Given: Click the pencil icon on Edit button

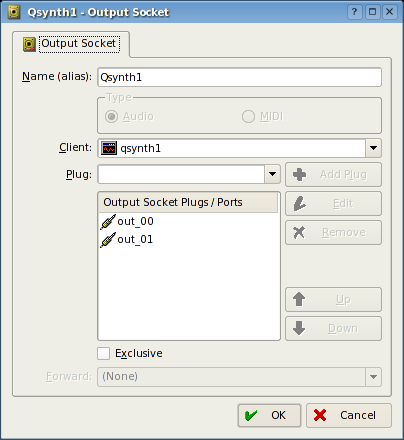Looking at the screenshot, I should [299, 203].
